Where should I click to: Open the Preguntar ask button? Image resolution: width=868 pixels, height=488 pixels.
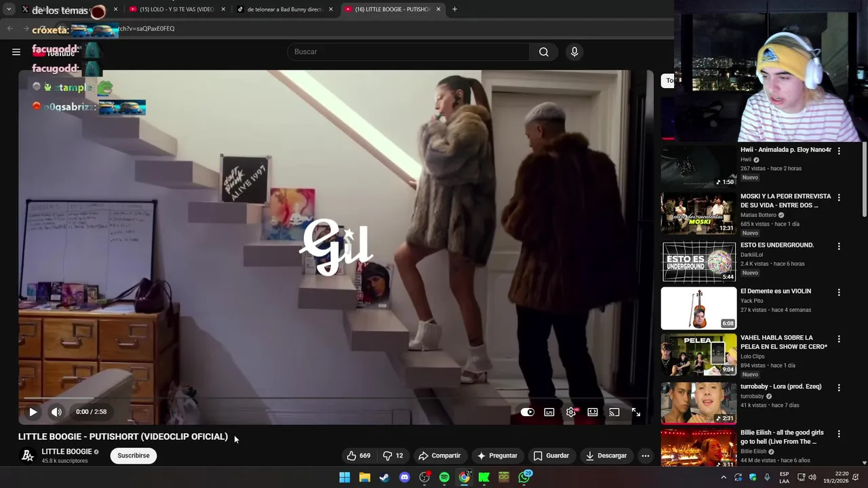tap(497, 455)
